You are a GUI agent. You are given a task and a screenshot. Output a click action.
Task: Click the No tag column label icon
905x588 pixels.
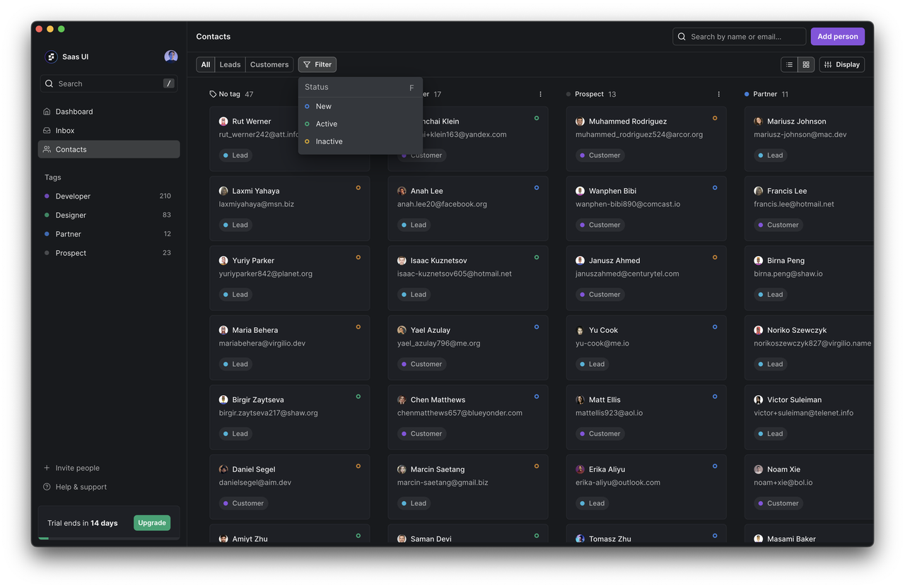pyautogui.click(x=212, y=93)
